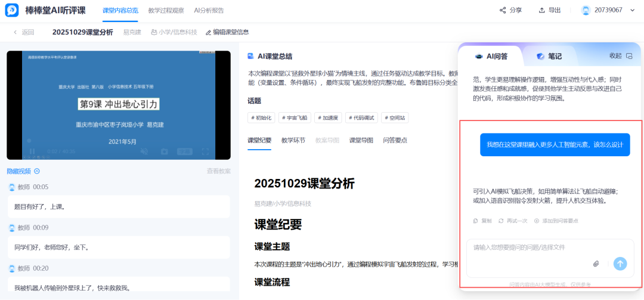The image size is (644, 300).
Task: Focus the AI question input field
Action: [550, 258]
